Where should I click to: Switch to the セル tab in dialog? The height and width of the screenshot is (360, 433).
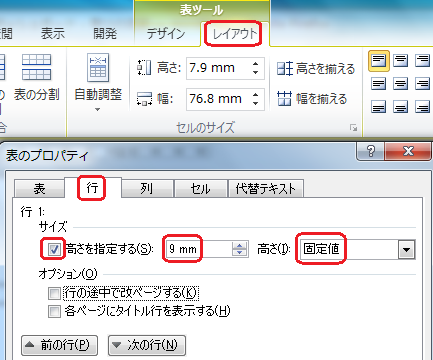coord(200,189)
